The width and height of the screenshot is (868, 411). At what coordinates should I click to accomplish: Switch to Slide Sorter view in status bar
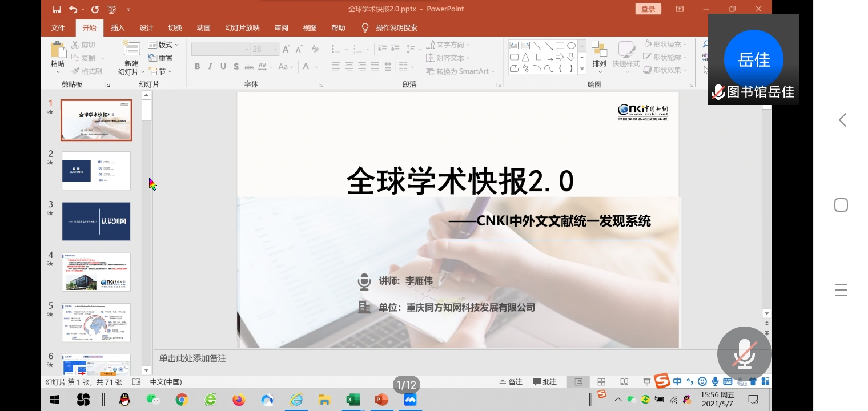[x=601, y=382]
